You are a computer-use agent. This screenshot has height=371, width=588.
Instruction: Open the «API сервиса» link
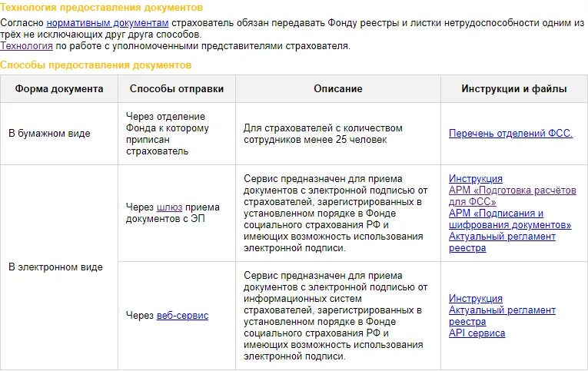[477, 333]
